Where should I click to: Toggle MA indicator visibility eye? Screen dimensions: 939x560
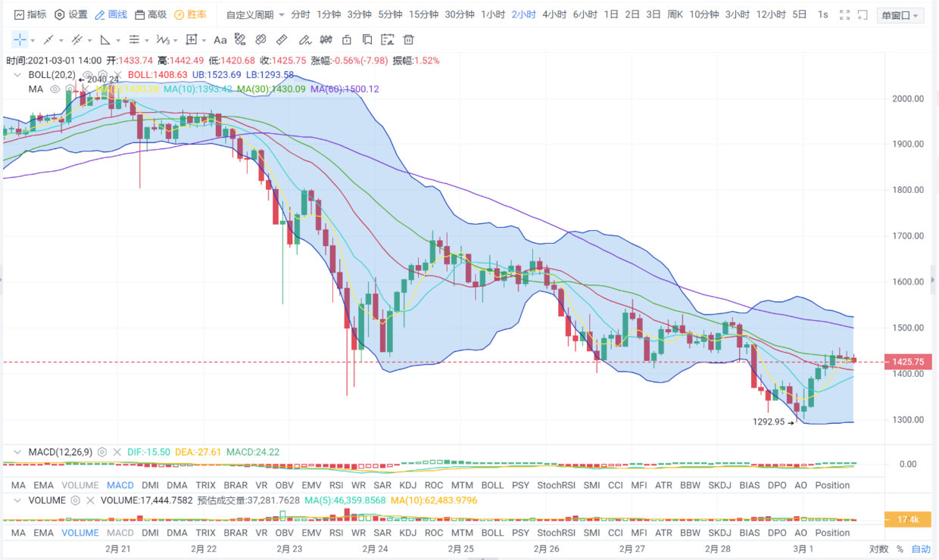(x=55, y=89)
